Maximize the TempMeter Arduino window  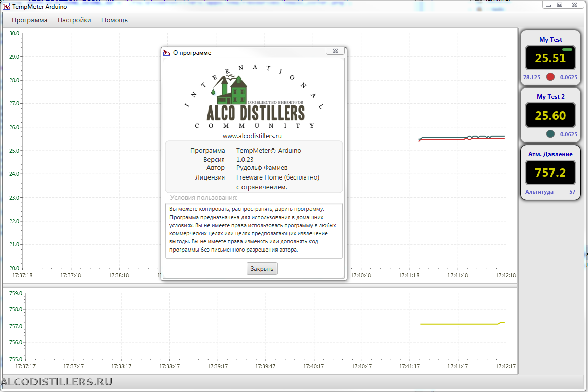pos(559,5)
